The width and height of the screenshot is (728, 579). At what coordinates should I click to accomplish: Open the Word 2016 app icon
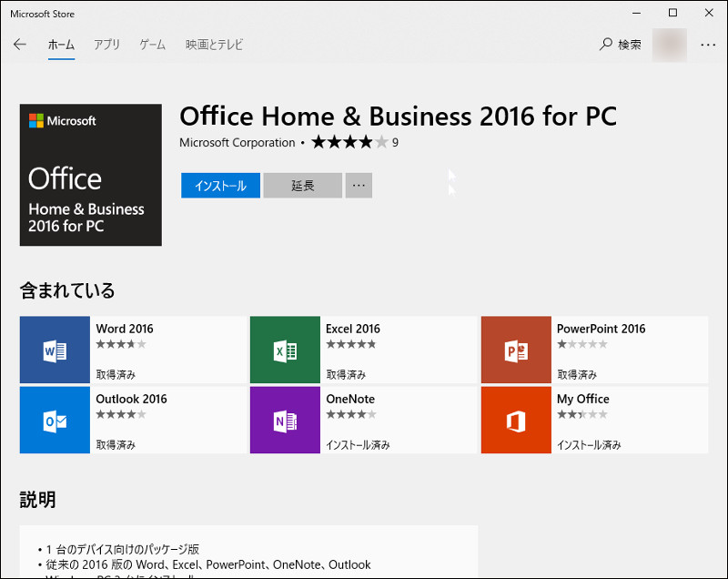(x=55, y=350)
